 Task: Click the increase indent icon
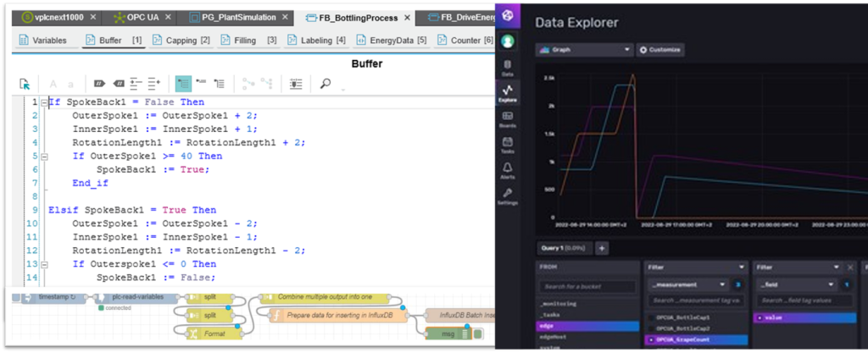tap(154, 84)
